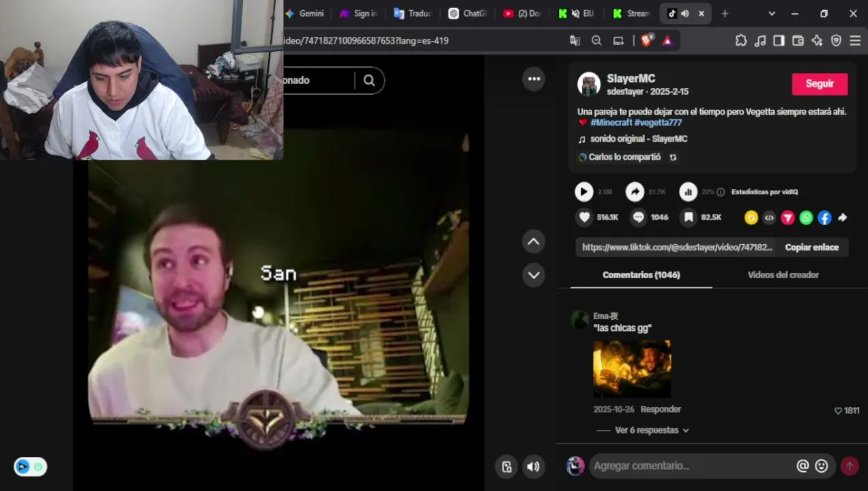Image resolution: width=868 pixels, height=491 pixels.
Task: Open the #vegetta777 hashtag
Action: [x=658, y=123]
